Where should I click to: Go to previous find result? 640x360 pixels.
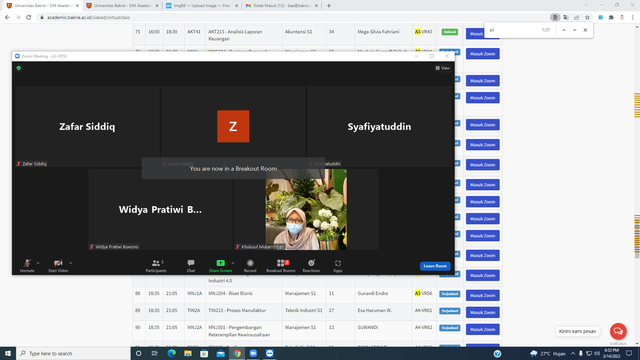click(564, 30)
